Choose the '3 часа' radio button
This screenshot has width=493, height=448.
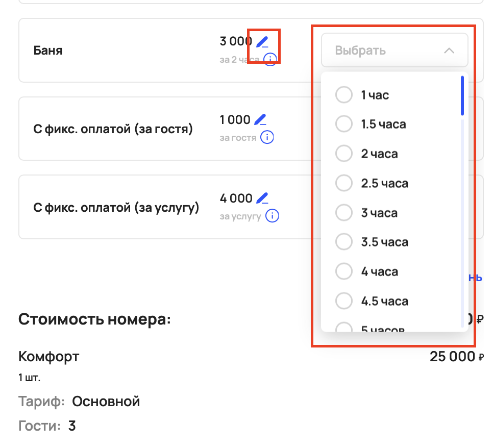click(x=344, y=213)
